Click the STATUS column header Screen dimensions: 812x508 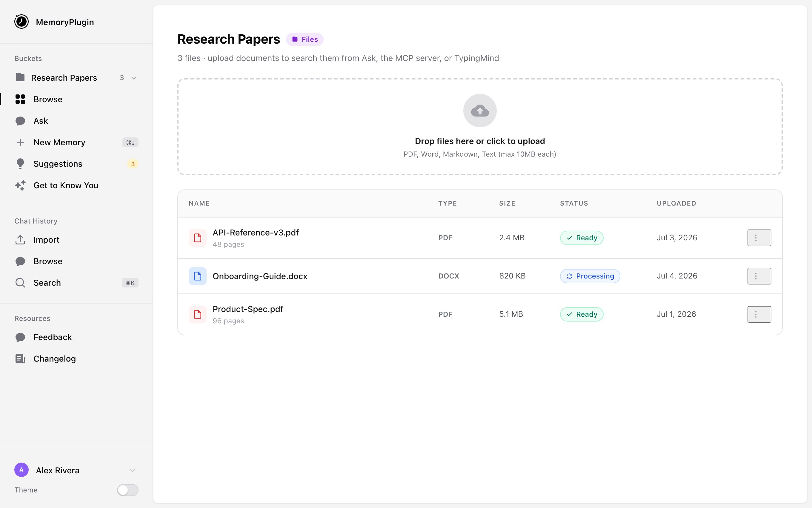[574, 203]
